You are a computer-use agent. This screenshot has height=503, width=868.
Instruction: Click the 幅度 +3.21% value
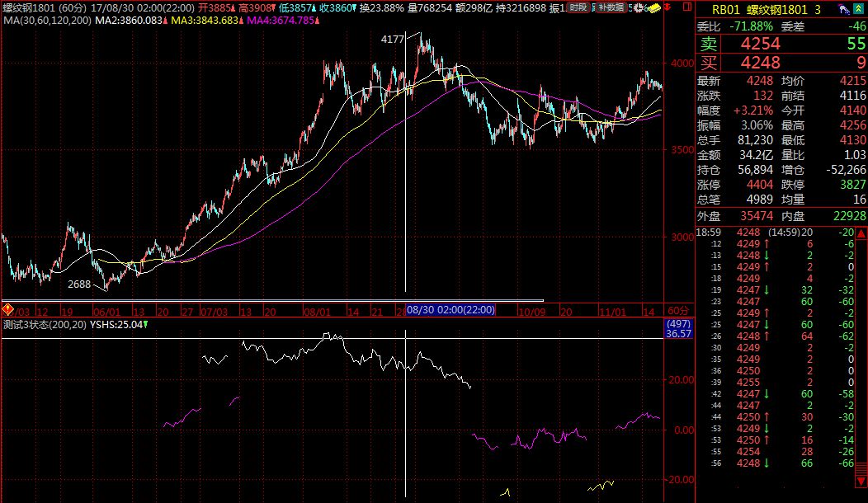pyautogui.click(x=752, y=110)
